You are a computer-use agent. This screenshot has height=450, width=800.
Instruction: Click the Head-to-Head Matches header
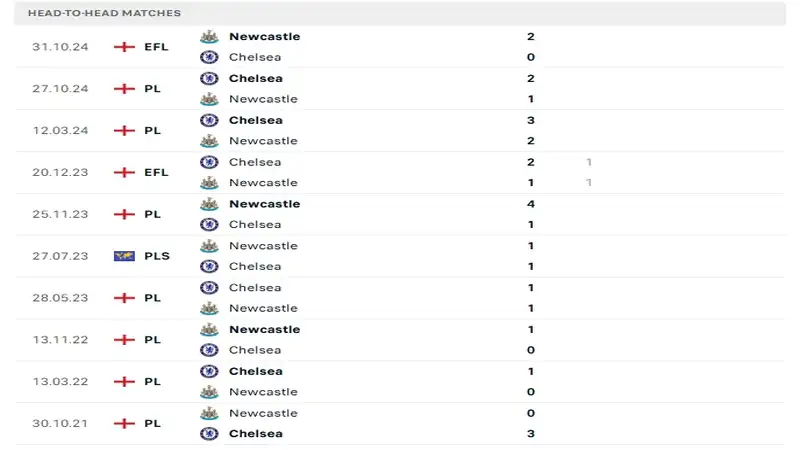tap(105, 13)
